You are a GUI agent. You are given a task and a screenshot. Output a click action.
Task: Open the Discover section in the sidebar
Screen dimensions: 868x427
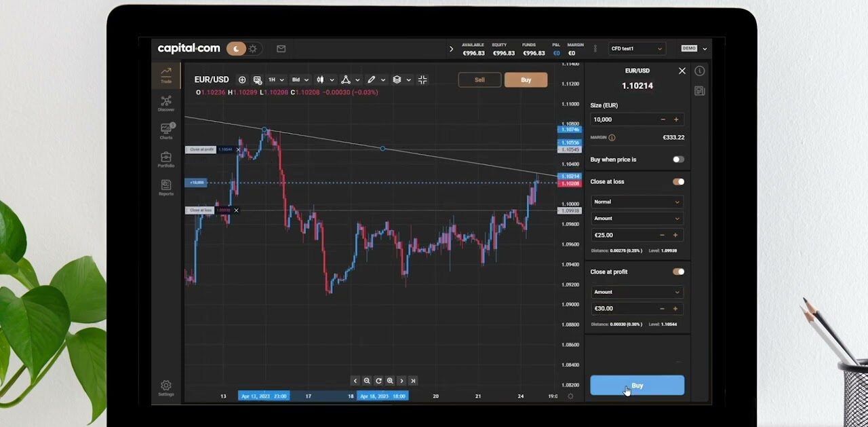pos(166,103)
